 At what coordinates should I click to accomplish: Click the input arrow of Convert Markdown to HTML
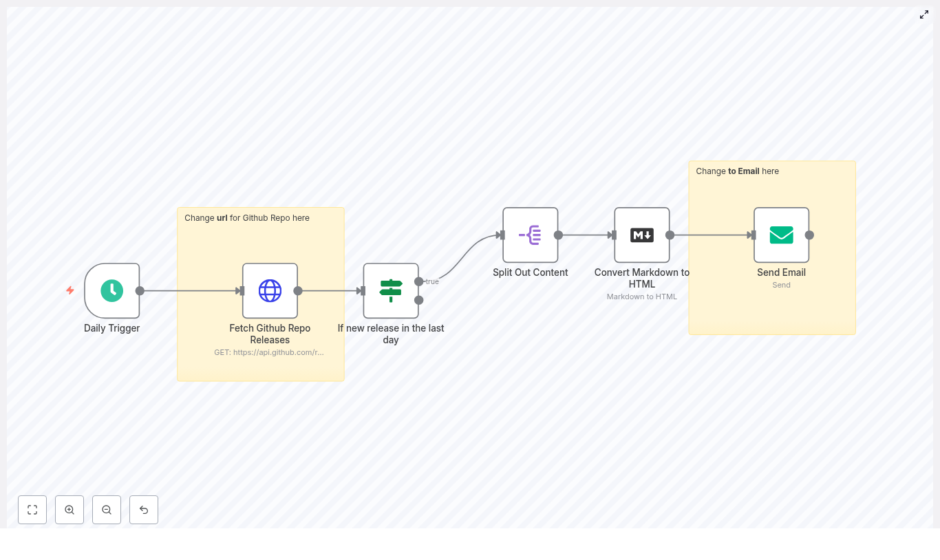pyautogui.click(x=612, y=235)
